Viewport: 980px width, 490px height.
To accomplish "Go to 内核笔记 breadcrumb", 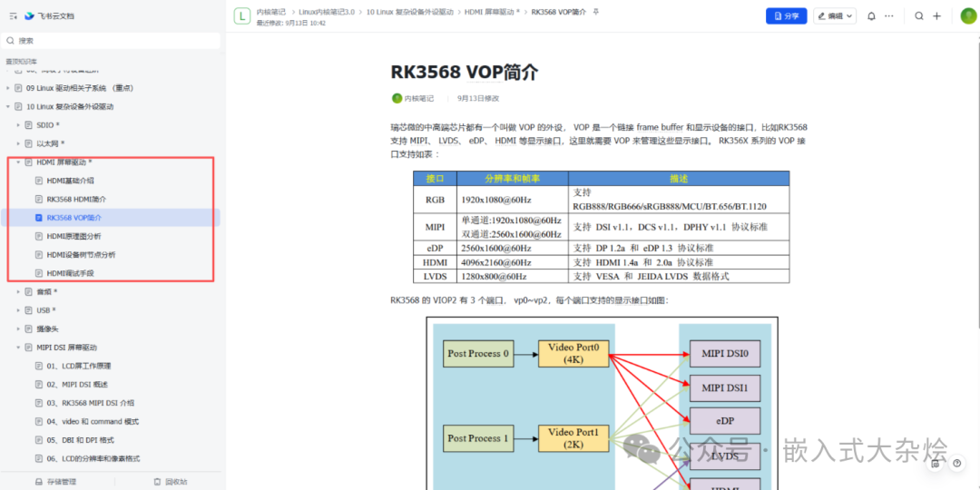I will click(x=271, y=11).
